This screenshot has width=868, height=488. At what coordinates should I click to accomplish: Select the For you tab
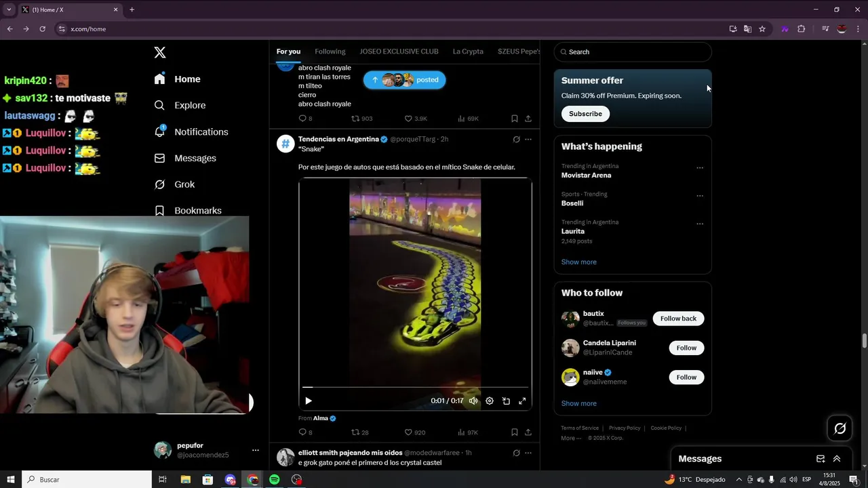pos(288,52)
